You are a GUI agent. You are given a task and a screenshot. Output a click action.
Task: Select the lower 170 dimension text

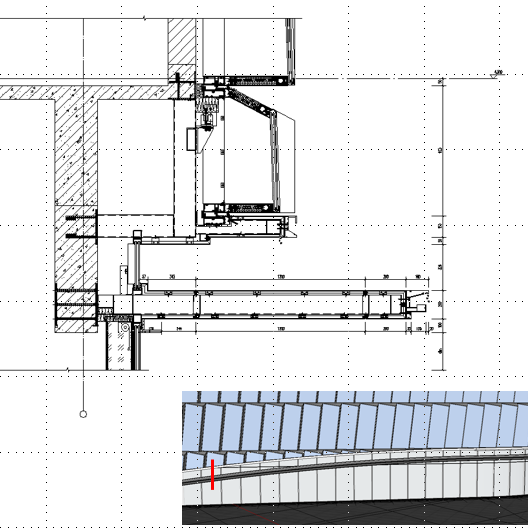point(281,328)
